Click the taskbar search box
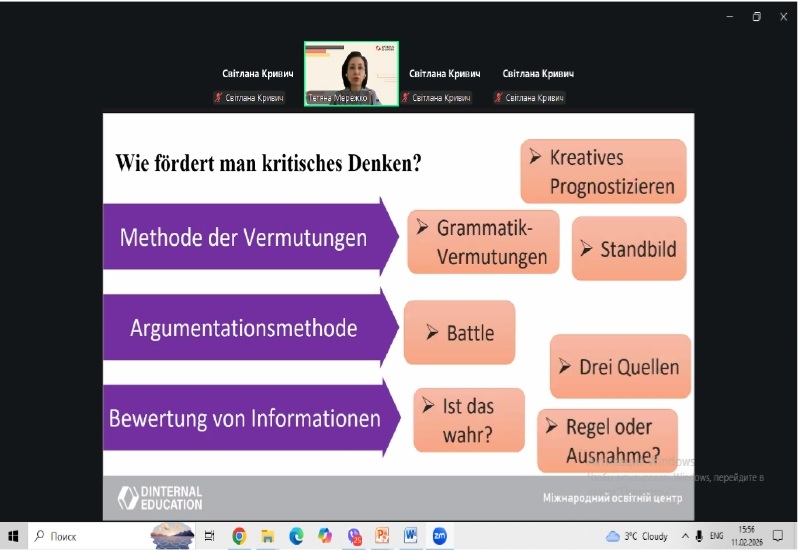The width and height of the screenshot is (798, 550). tap(90, 536)
